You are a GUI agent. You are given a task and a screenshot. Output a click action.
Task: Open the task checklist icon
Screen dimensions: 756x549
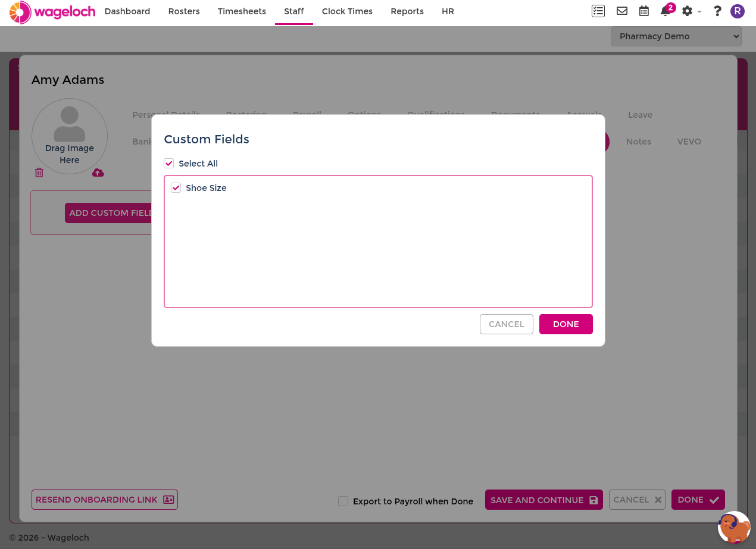point(598,11)
